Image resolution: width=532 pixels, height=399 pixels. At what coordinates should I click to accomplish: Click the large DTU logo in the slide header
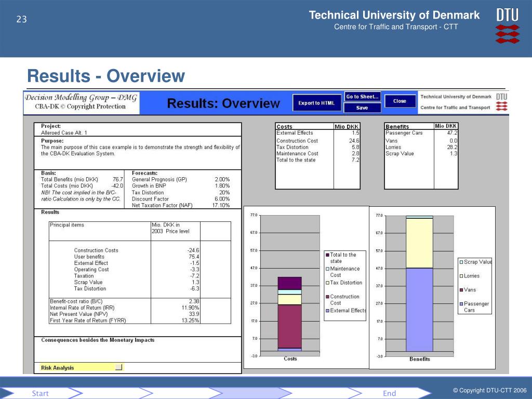pyautogui.click(x=508, y=26)
